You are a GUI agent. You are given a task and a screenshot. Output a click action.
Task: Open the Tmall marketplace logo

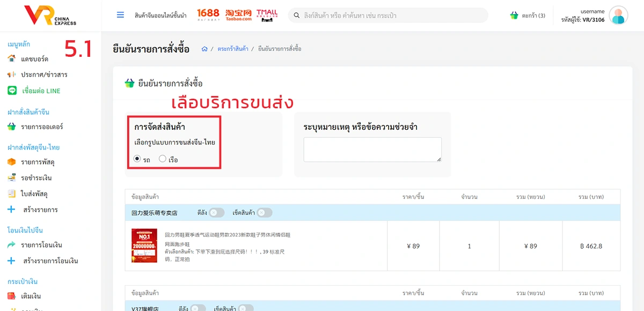click(267, 15)
